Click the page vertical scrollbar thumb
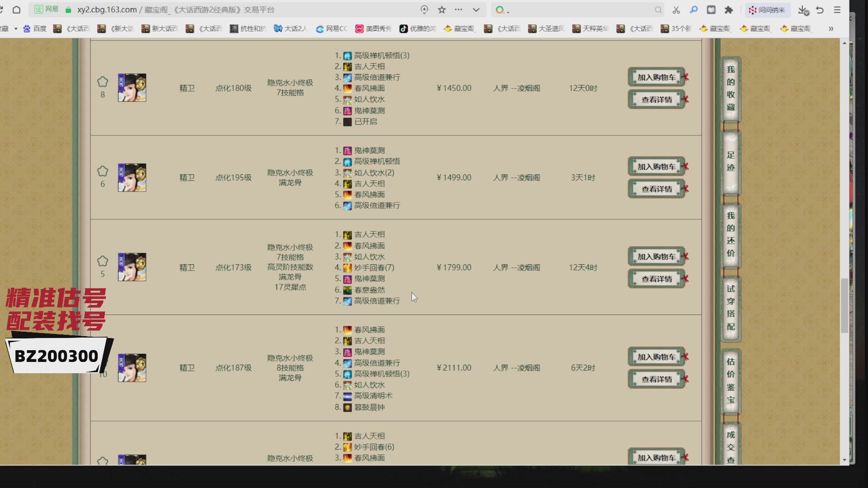Image resolution: width=868 pixels, height=488 pixels. 844,305
